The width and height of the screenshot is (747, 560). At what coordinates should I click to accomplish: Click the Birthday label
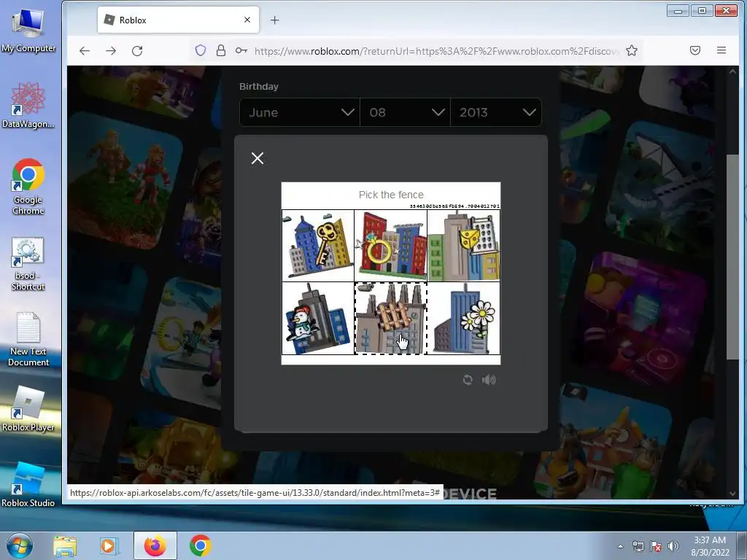tap(259, 87)
